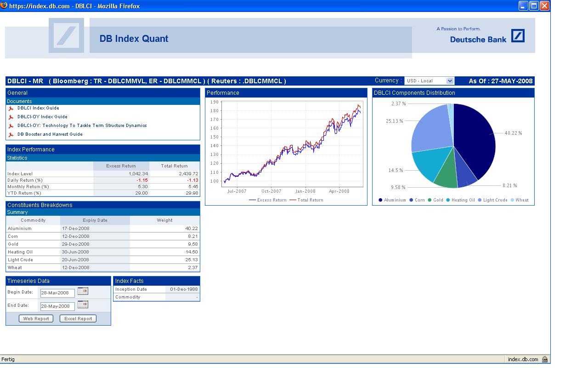Click the 25.13 % pie chart label

tap(395, 121)
